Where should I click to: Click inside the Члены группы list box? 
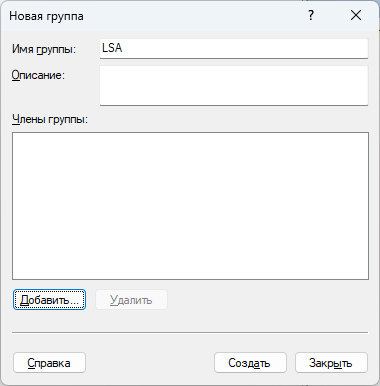(x=190, y=206)
